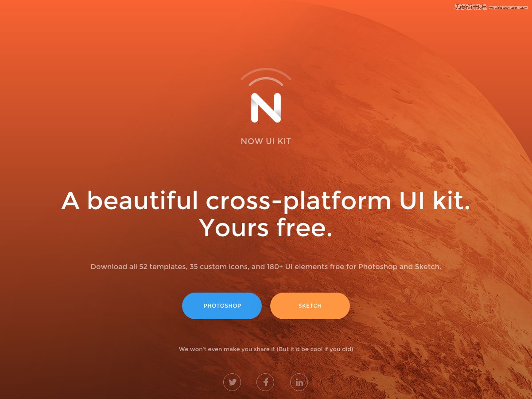
Task: Click the 'Yours free.' headline line
Action: coord(266,228)
